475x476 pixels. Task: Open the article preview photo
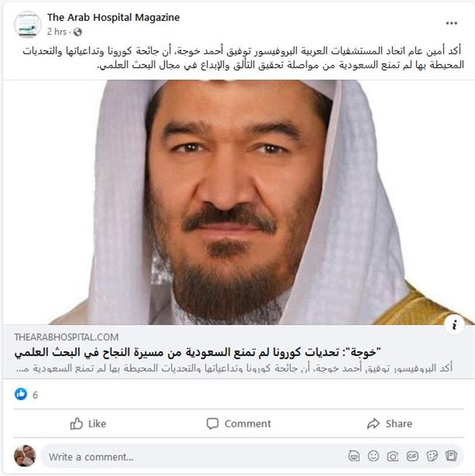click(238, 202)
